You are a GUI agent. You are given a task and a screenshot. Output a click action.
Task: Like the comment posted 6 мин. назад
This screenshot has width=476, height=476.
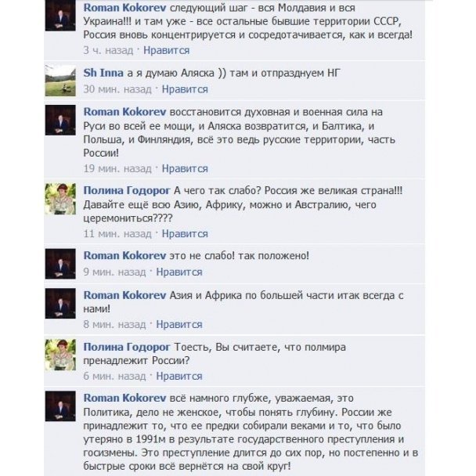[179, 376]
